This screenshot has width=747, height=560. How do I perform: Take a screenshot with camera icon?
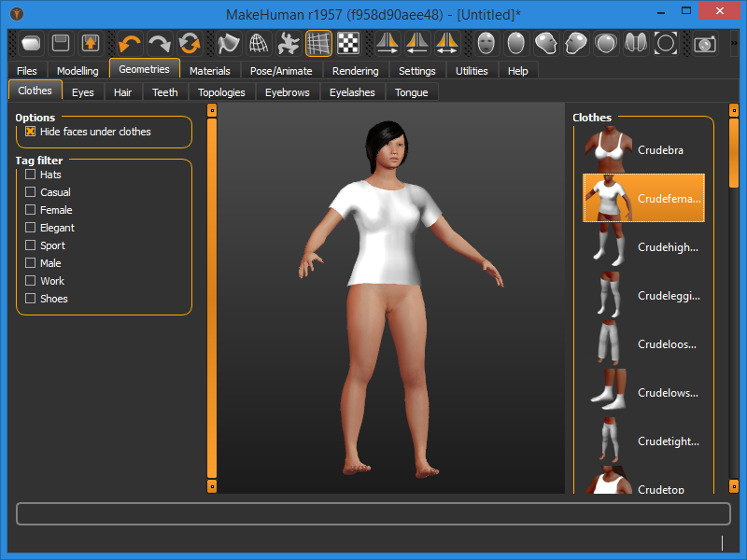(705, 43)
